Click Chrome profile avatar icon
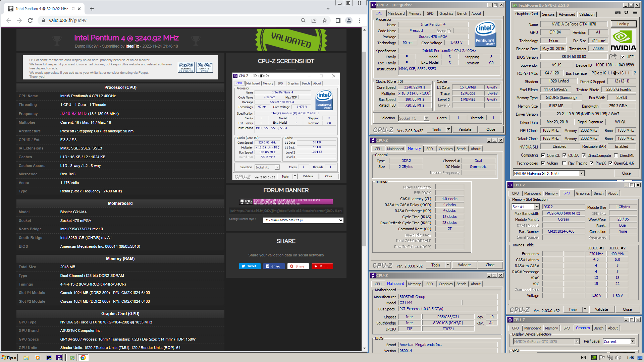The width and height of the screenshot is (644, 362). click(x=349, y=20)
